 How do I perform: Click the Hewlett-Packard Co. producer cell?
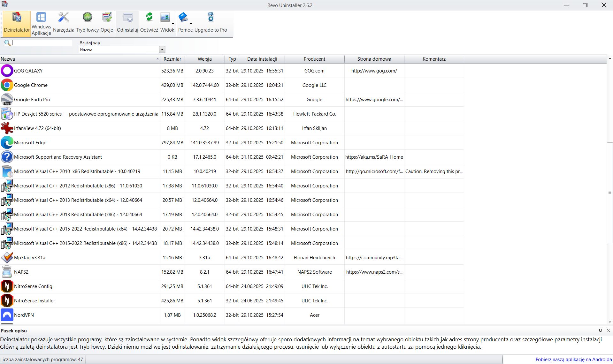315,114
